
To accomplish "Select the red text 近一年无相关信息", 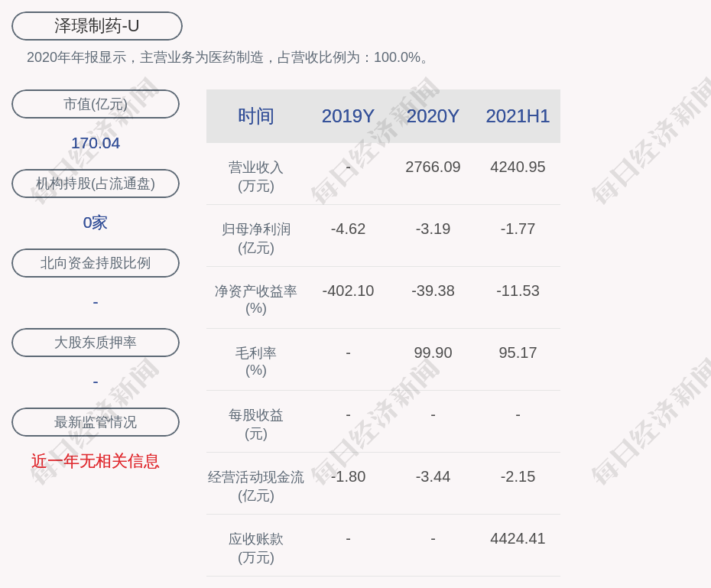I will (96, 461).
